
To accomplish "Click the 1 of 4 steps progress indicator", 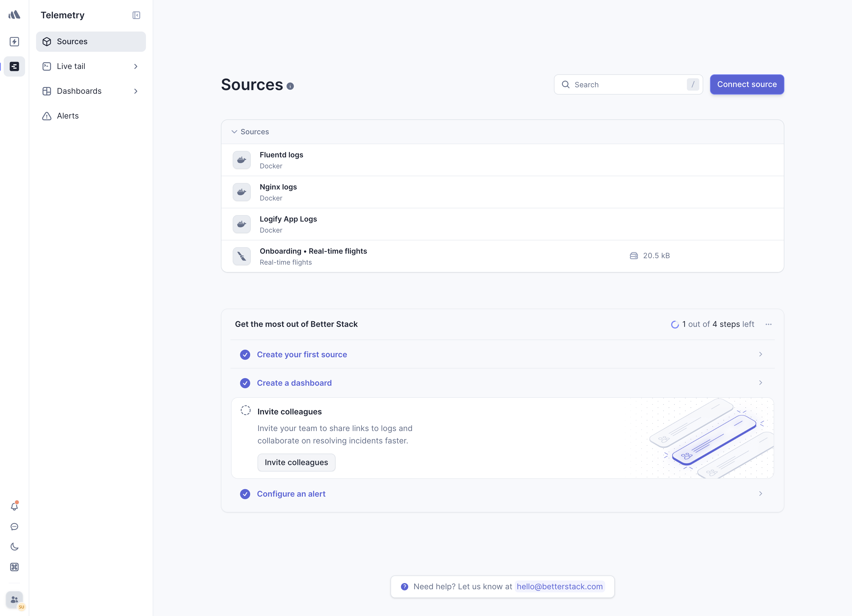I will coord(712,324).
